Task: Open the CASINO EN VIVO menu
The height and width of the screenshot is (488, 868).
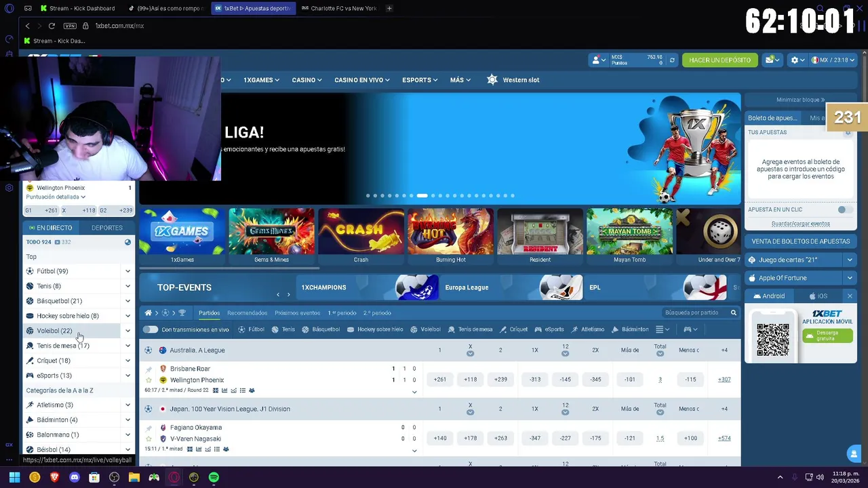Action: [x=362, y=80]
